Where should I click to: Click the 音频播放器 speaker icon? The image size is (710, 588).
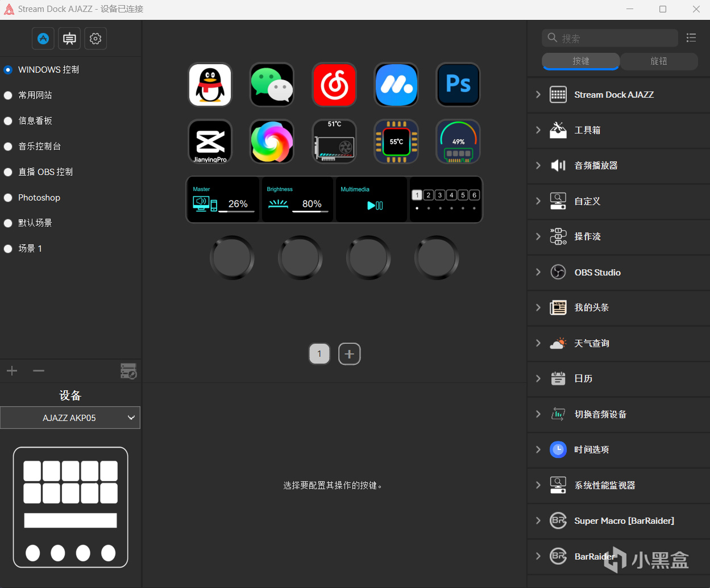pyautogui.click(x=558, y=165)
